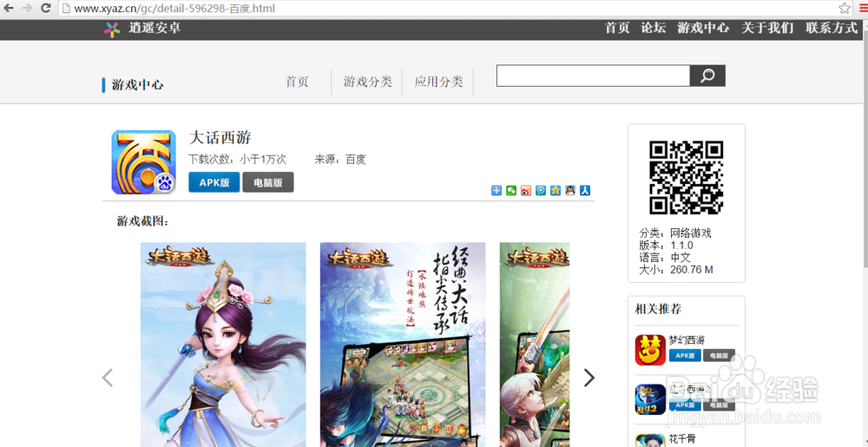Download 乱斗西游2 APK版
The width and height of the screenshot is (868, 447).
coord(685,405)
